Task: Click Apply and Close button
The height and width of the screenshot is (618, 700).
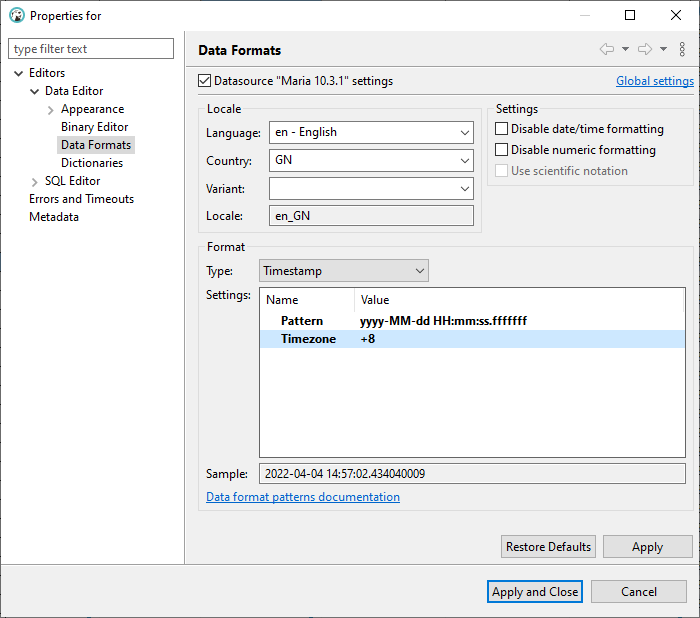Action: pyautogui.click(x=535, y=592)
